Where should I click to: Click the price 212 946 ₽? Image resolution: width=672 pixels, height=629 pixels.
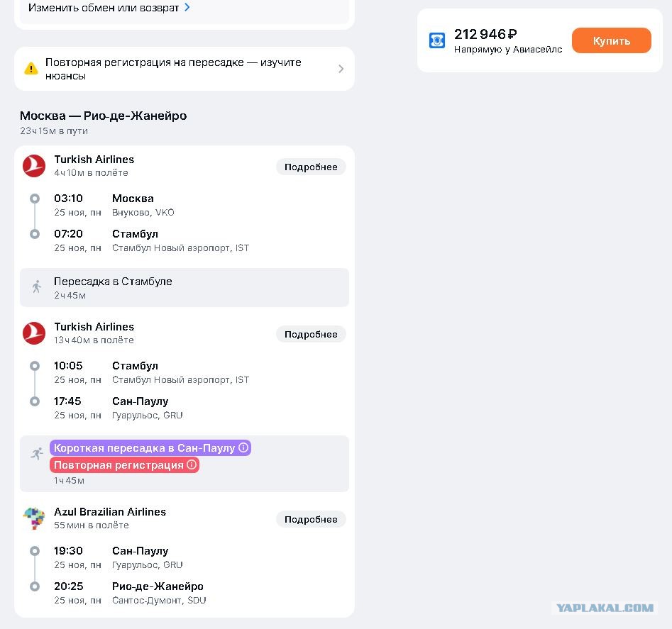point(485,34)
